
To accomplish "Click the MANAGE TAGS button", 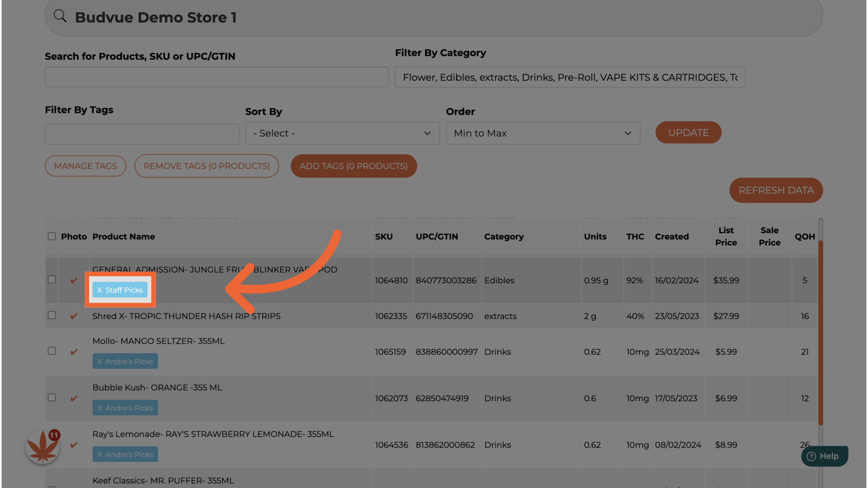I will [85, 166].
